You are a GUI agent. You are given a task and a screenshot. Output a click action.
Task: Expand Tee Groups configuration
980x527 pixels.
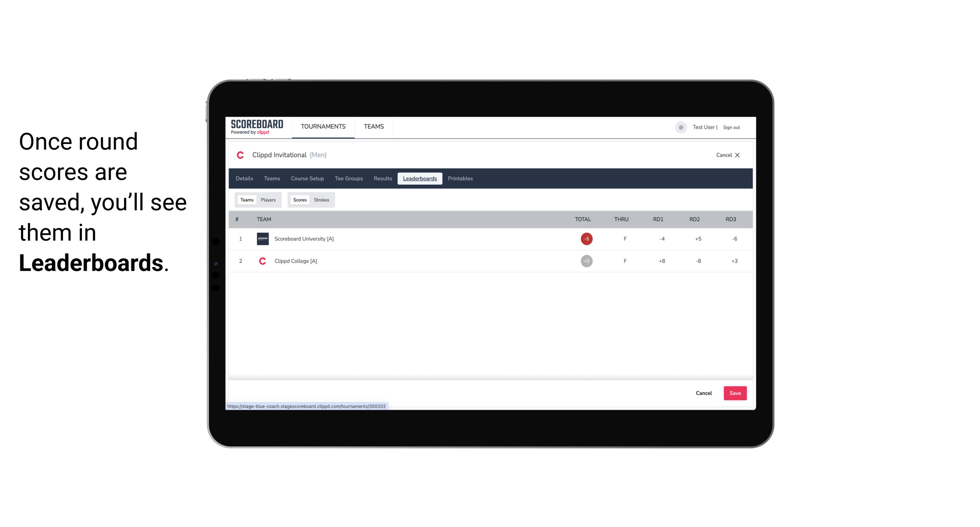point(348,179)
